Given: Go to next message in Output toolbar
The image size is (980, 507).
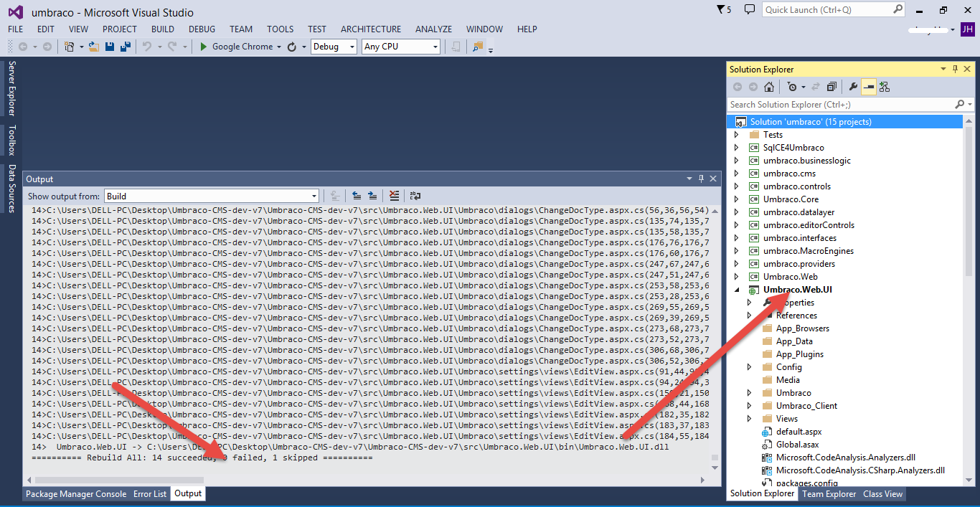Looking at the screenshot, I should point(372,196).
